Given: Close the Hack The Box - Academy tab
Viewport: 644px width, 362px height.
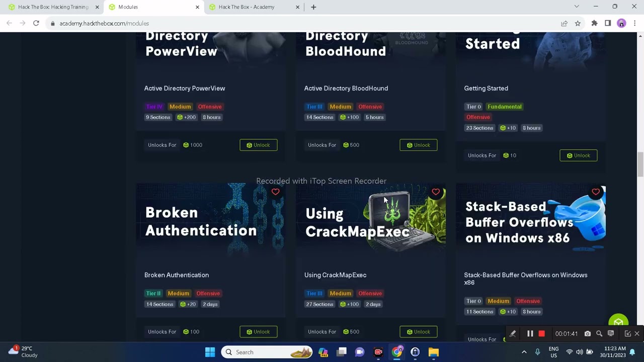Looking at the screenshot, I should tap(297, 7).
